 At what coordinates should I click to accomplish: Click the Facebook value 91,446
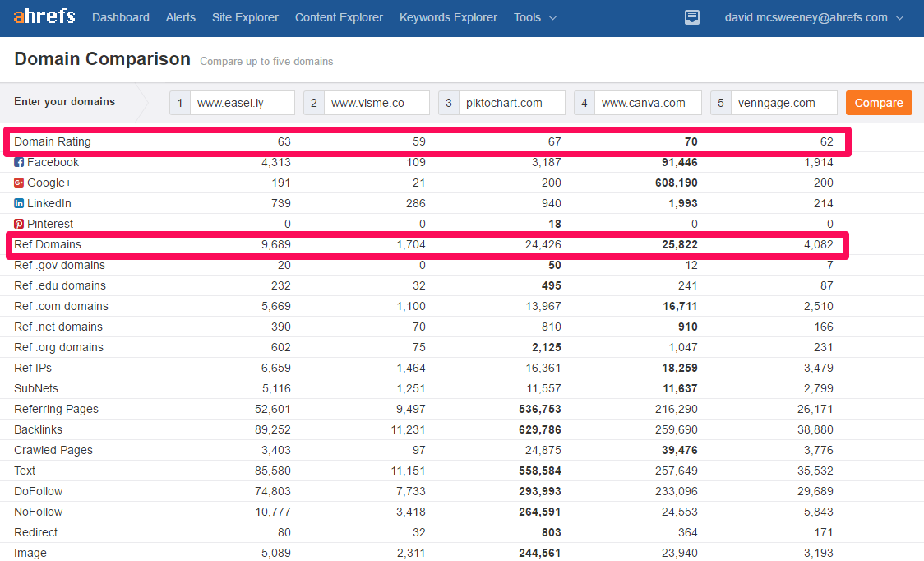680,162
